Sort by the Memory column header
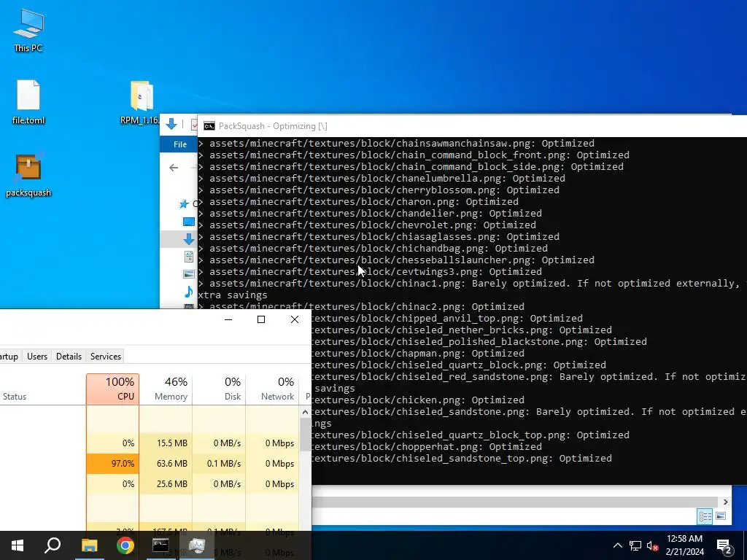This screenshot has width=747, height=560. point(166,389)
